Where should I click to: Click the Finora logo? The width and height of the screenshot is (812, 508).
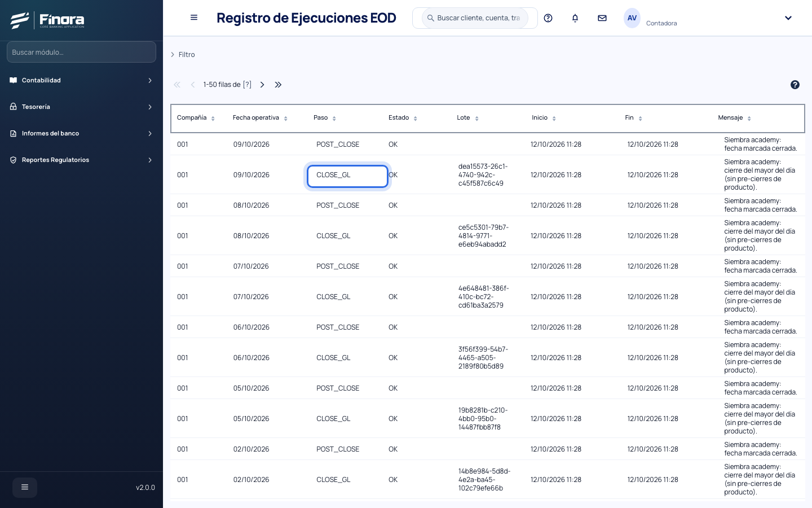[x=47, y=20]
